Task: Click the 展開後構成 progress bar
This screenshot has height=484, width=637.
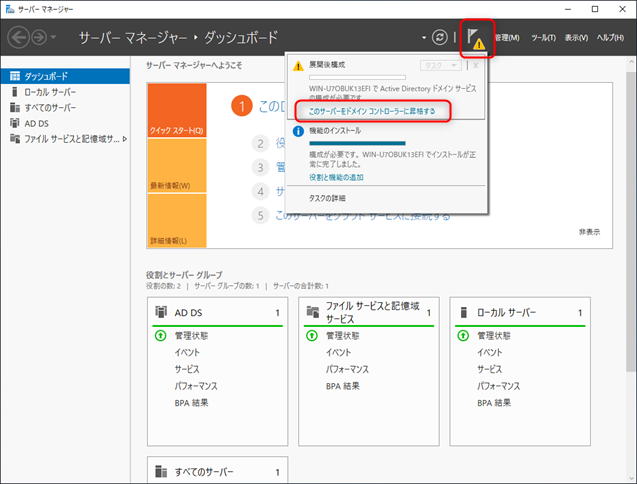Action: [x=357, y=77]
